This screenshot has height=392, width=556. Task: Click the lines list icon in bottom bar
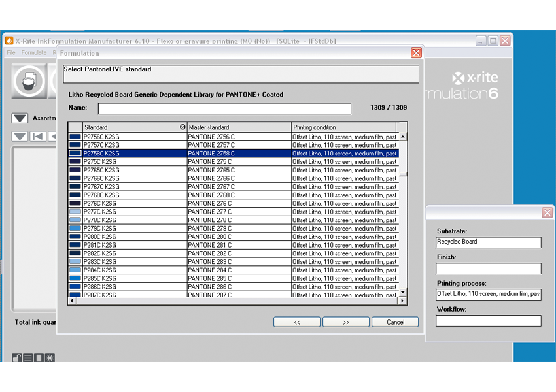pos(28,357)
